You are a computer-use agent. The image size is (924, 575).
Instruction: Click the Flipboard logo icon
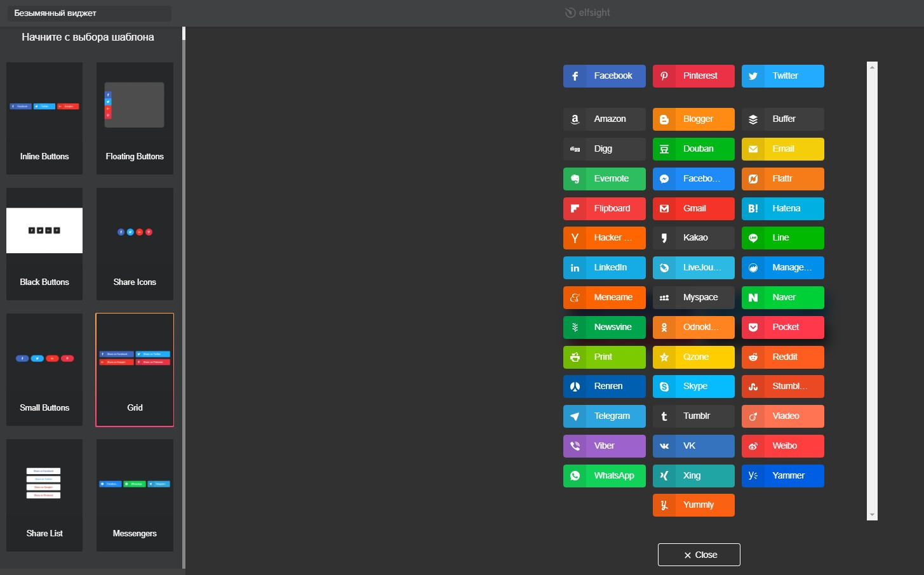click(x=575, y=209)
